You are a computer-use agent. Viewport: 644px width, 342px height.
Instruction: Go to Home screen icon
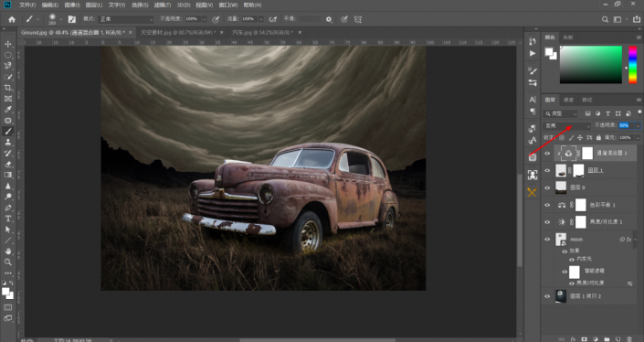tap(12, 19)
